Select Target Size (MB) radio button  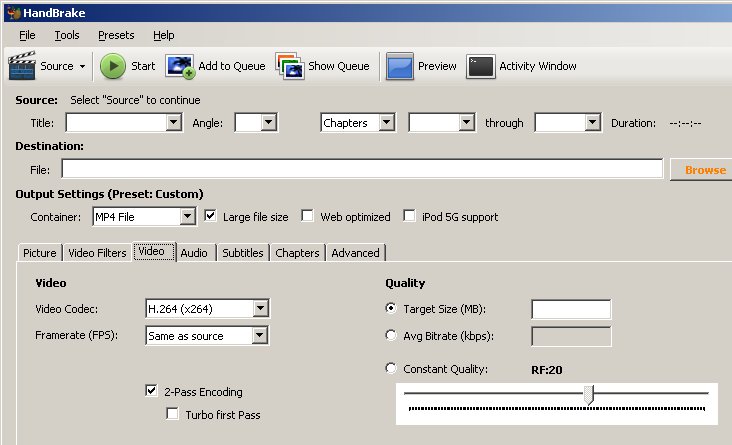[391, 308]
